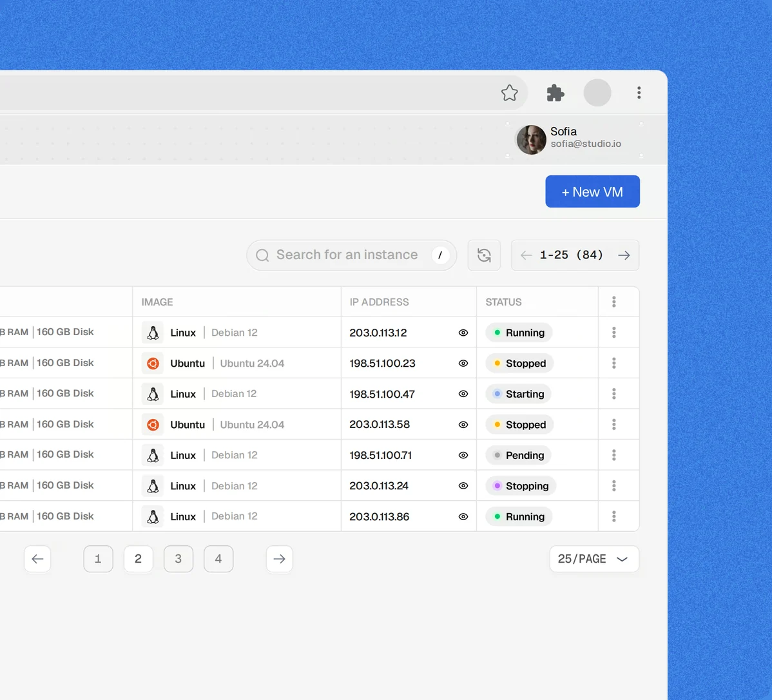Toggle visibility of IP 198.51.100.71
This screenshot has width=772, height=700.
[x=463, y=455]
